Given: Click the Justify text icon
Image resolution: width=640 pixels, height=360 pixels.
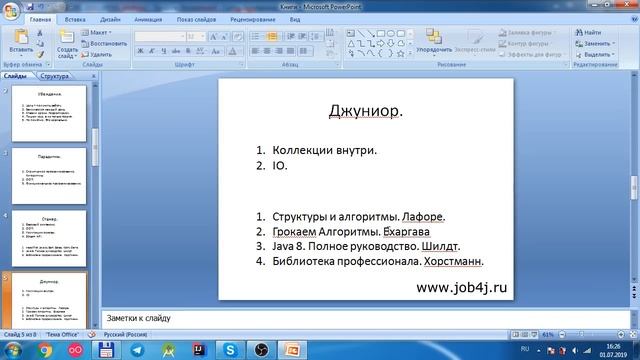Looking at the screenshot, I should pyautogui.click(x=291, y=51).
